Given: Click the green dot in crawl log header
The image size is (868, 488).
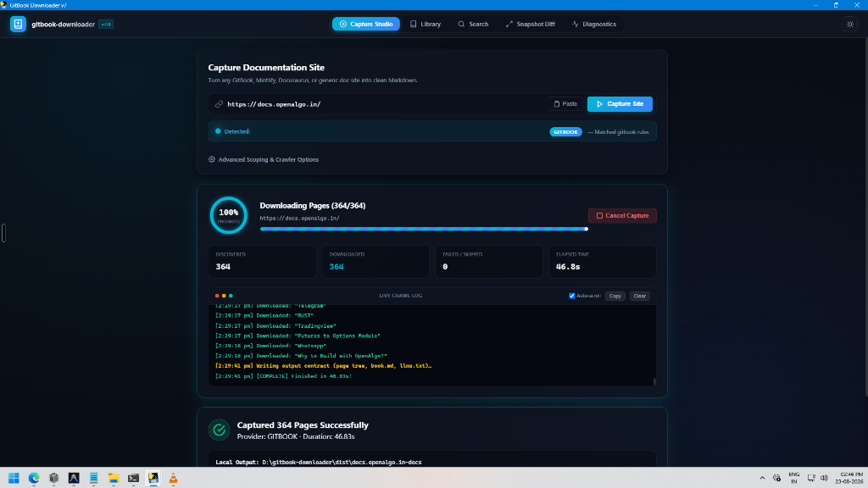Looking at the screenshot, I should coord(231,296).
